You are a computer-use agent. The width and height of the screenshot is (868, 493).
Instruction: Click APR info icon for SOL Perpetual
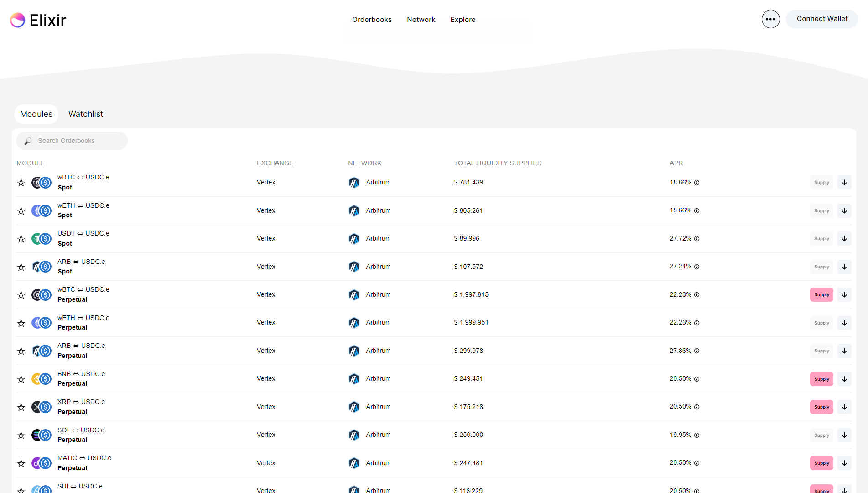click(696, 435)
